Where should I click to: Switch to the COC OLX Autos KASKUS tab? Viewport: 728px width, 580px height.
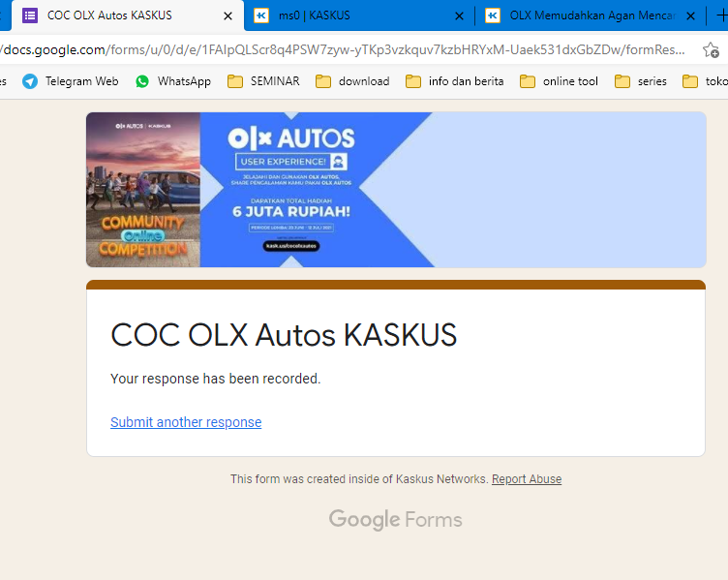(x=127, y=15)
